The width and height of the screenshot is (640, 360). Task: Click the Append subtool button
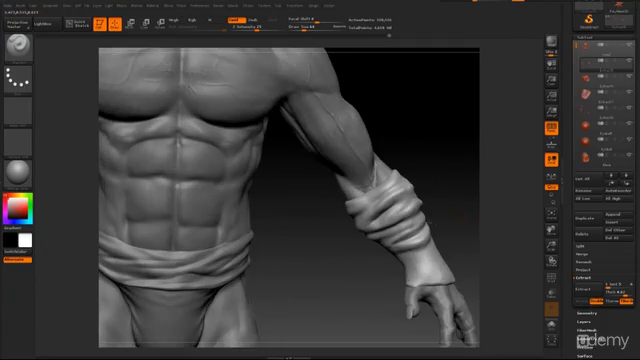pyautogui.click(x=618, y=214)
